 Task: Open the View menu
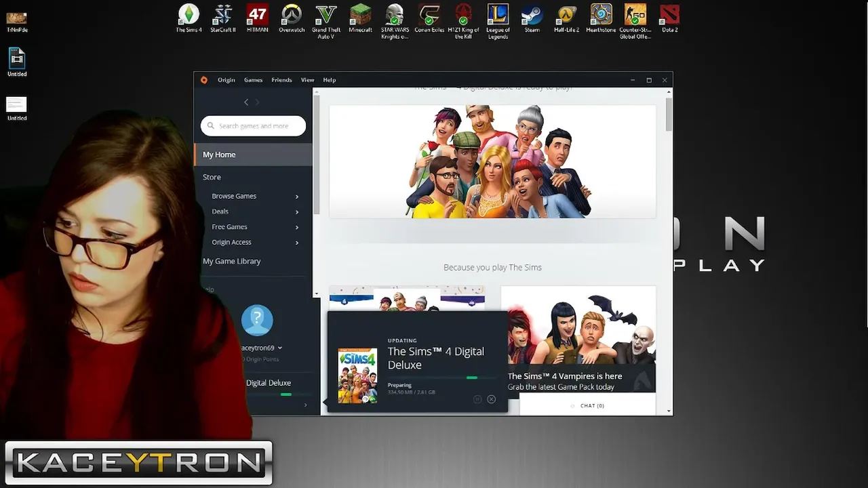(x=307, y=80)
